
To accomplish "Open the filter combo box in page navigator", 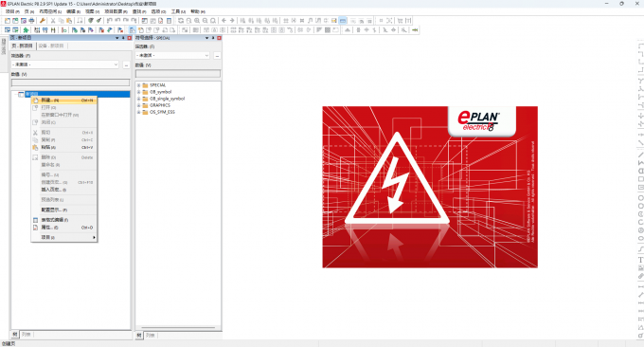I will coord(65,64).
